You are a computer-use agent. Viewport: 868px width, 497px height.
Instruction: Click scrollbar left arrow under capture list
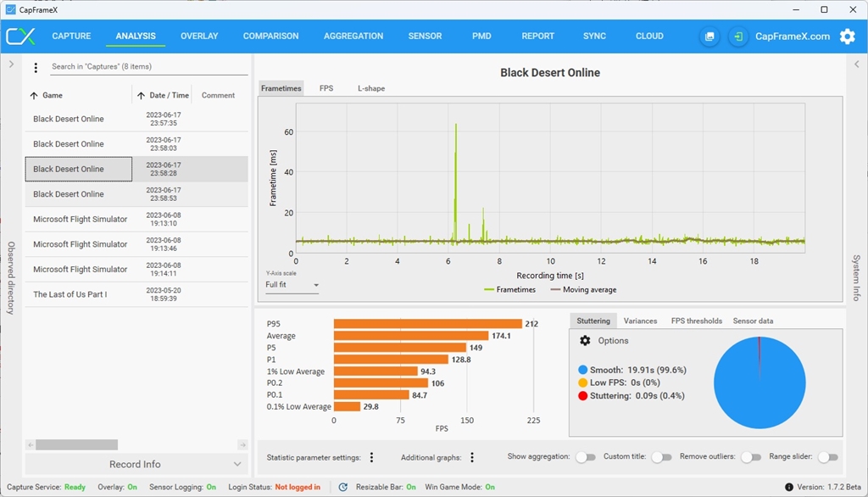tap(31, 445)
